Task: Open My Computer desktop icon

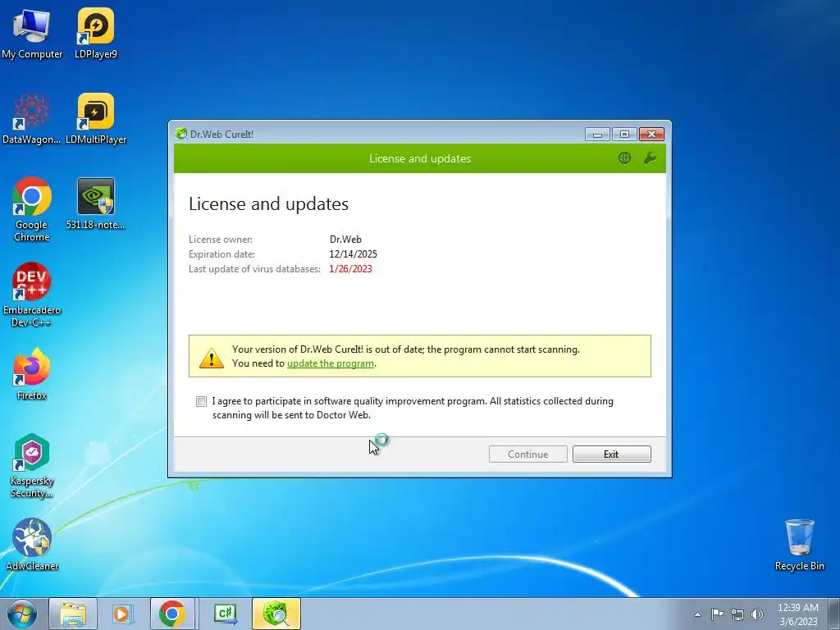Action: point(32,34)
